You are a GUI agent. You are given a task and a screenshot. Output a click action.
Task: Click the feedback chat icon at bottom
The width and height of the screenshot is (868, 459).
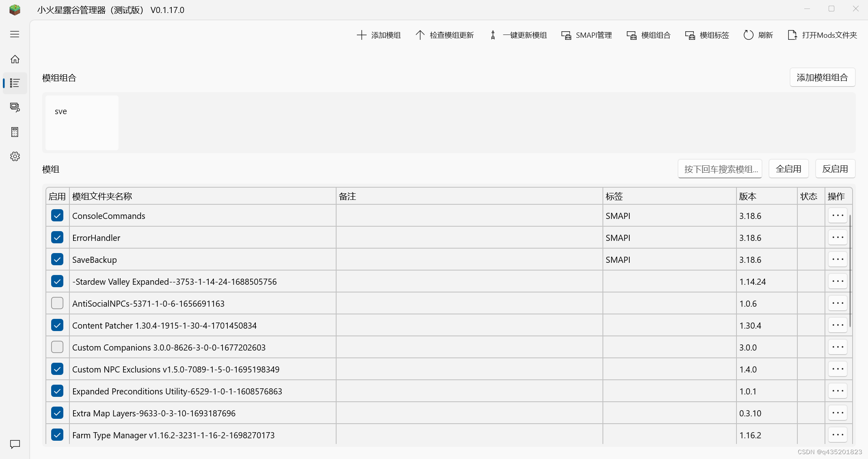[x=15, y=444]
